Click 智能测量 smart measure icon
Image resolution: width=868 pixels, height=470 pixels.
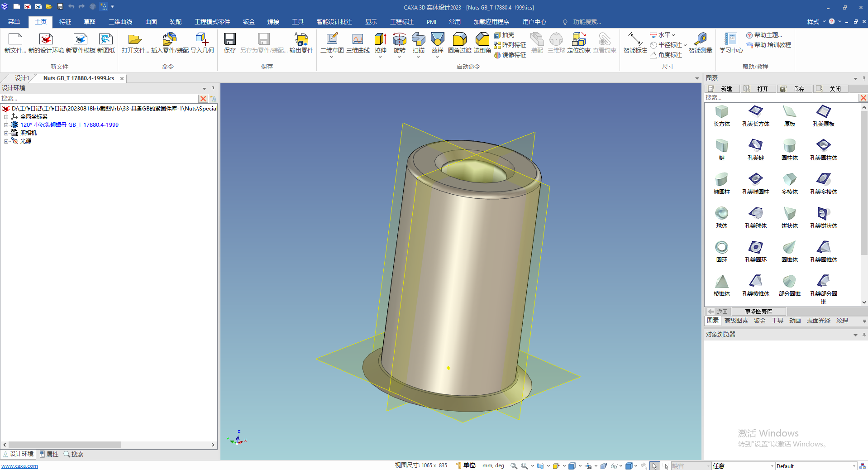tap(700, 39)
